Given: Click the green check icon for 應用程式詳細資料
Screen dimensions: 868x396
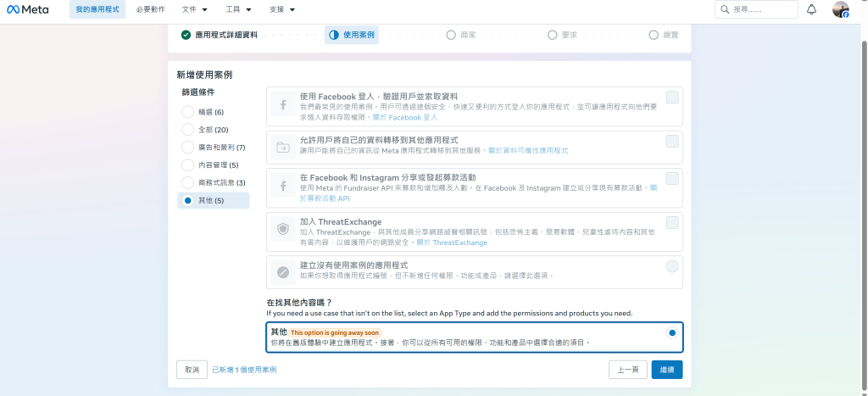Looking at the screenshot, I should (186, 35).
